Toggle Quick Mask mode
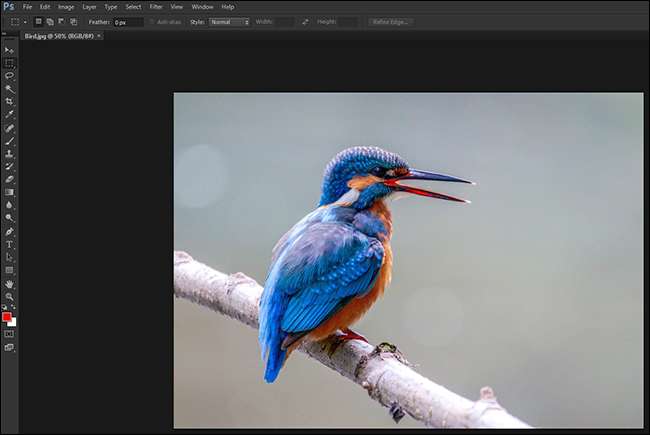This screenshot has width=650, height=435. 10,334
